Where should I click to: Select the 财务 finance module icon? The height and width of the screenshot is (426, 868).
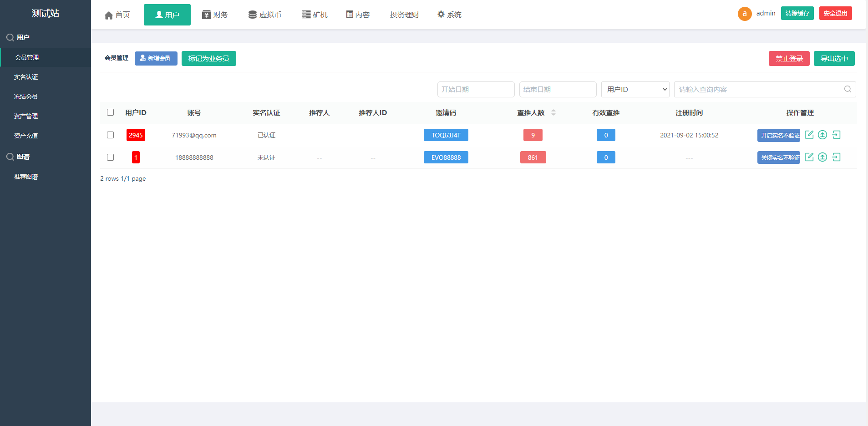[206, 15]
